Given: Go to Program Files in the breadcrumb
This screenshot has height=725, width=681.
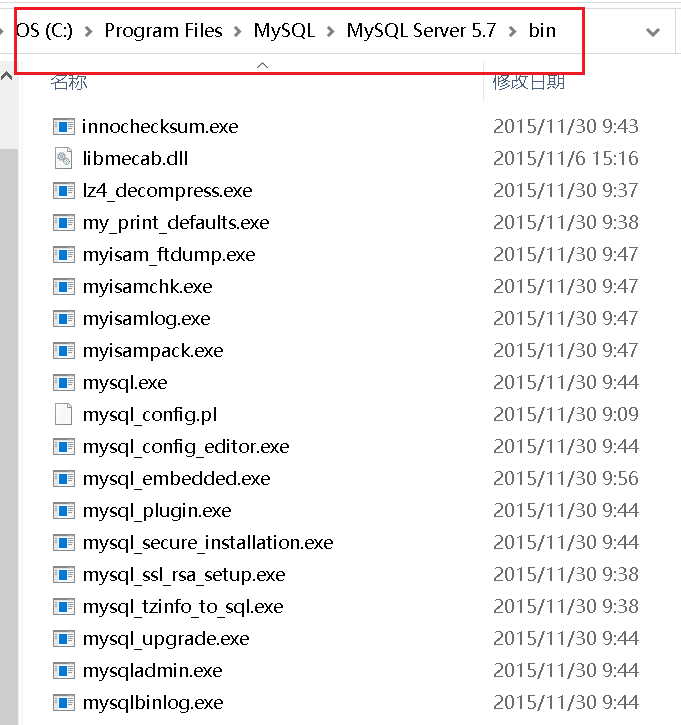Looking at the screenshot, I should click(x=164, y=31).
